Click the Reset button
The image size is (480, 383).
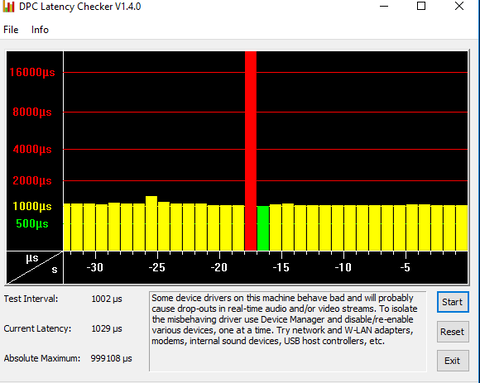(453, 332)
